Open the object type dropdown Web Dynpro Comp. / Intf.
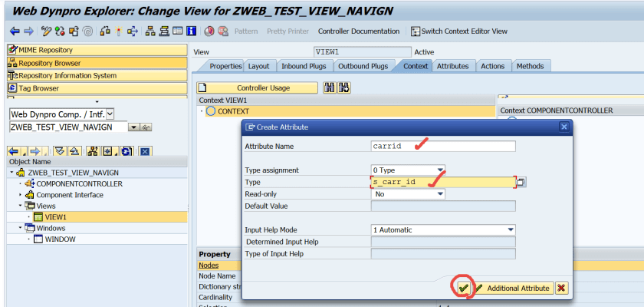 110,114
